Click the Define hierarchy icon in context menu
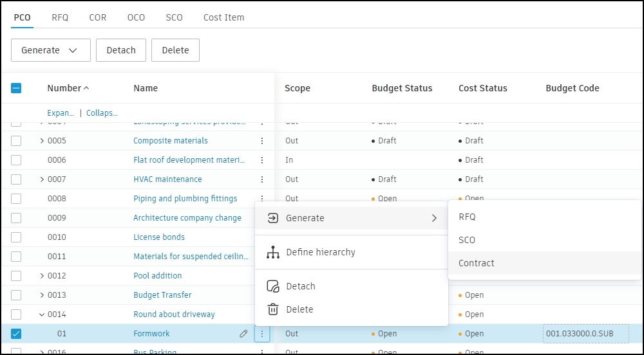644x355 pixels. [273, 253]
